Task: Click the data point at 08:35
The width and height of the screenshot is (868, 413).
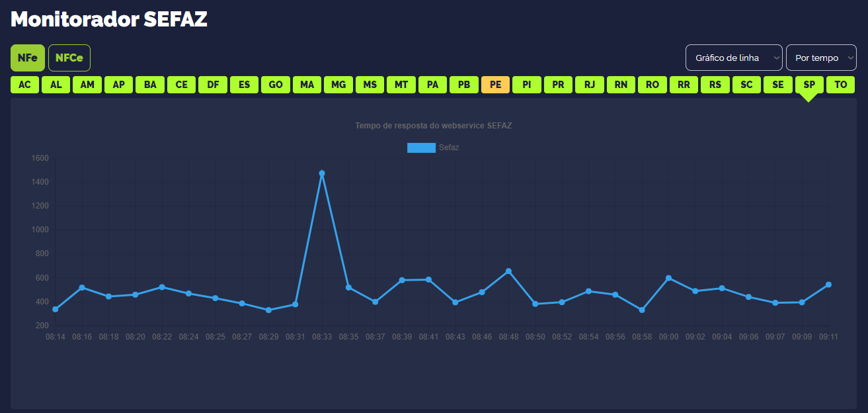Action: (348, 287)
